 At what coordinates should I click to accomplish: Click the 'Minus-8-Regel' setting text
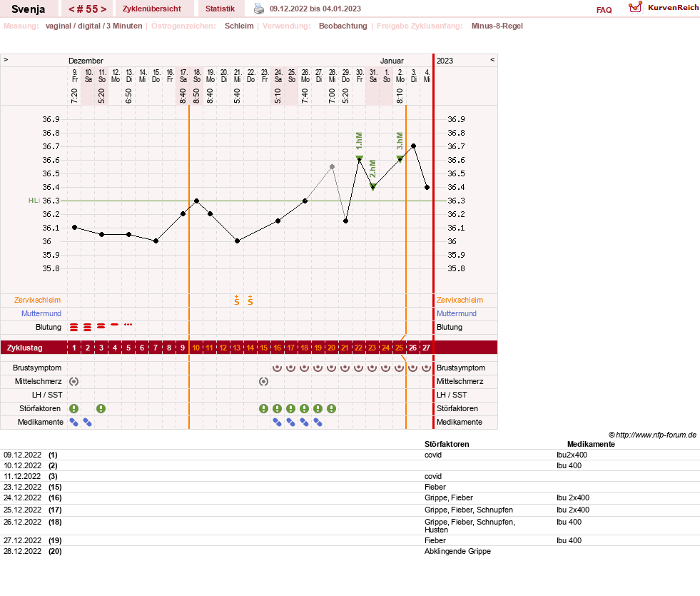point(497,26)
